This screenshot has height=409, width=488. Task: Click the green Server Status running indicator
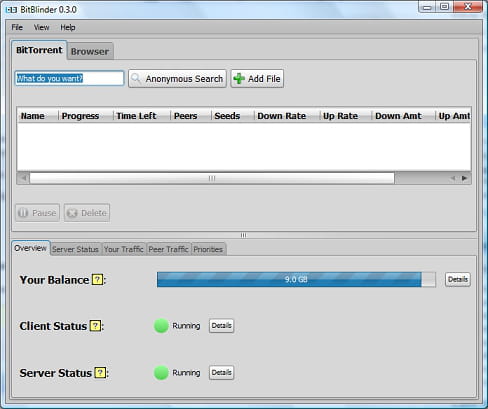tap(161, 373)
